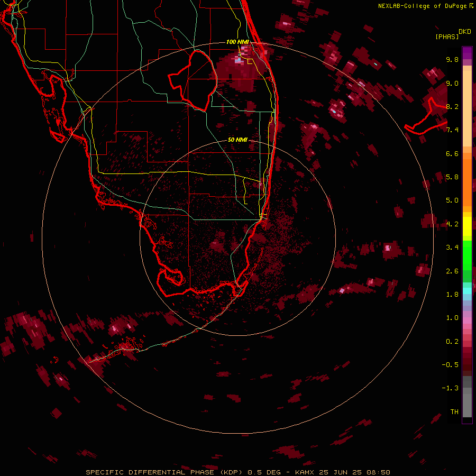Pick the dark red segment near -0.5
The image size is (476, 476).
coord(467,364)
